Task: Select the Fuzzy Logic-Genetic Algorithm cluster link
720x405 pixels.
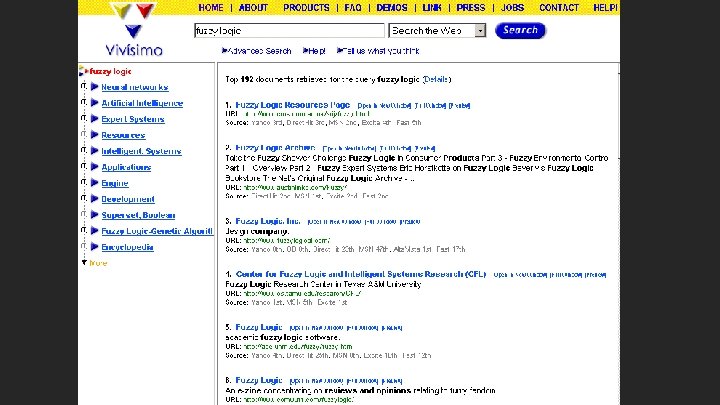Action: (157, 231)
